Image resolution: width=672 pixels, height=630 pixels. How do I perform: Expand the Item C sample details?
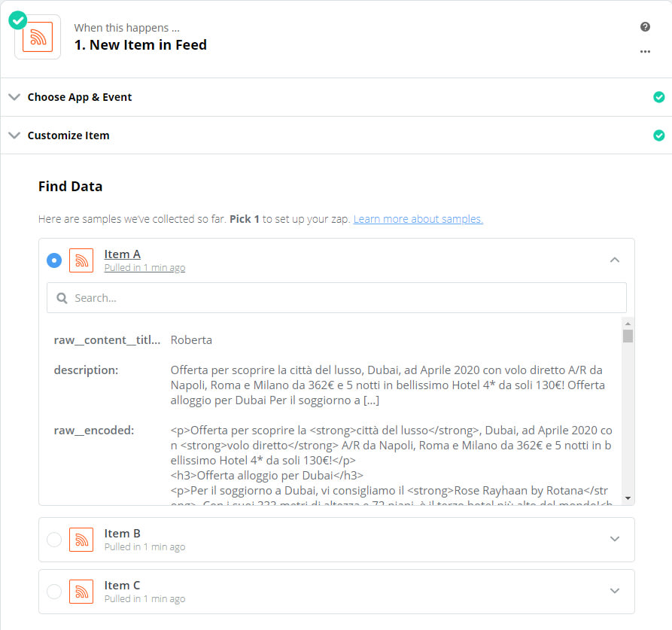point(615,591)
